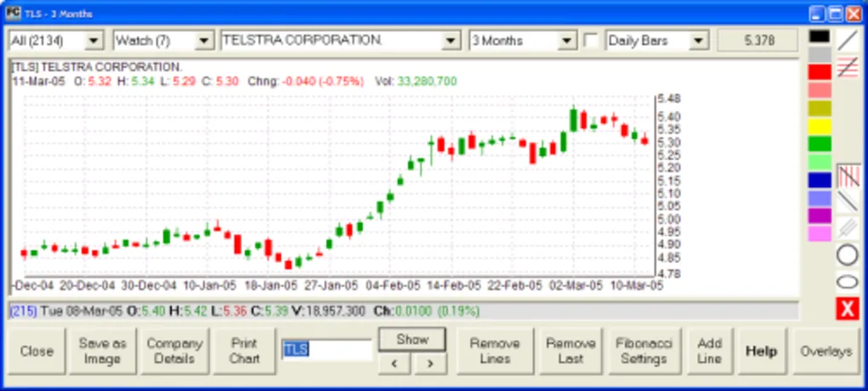Open the All (2134) dropdown
Screen dimensions: 868x391
pyautogui.click(x=94, y=41)
